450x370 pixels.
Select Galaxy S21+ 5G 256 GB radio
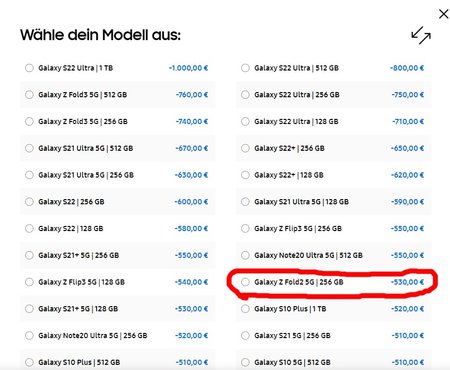coord(29,255)
